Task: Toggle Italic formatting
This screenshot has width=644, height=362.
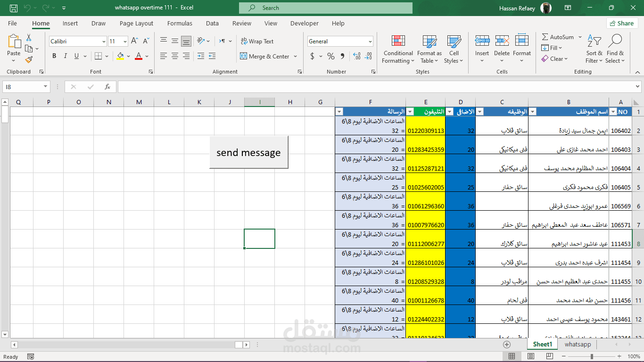Action: pyautogui.click(x=66, y=56)
